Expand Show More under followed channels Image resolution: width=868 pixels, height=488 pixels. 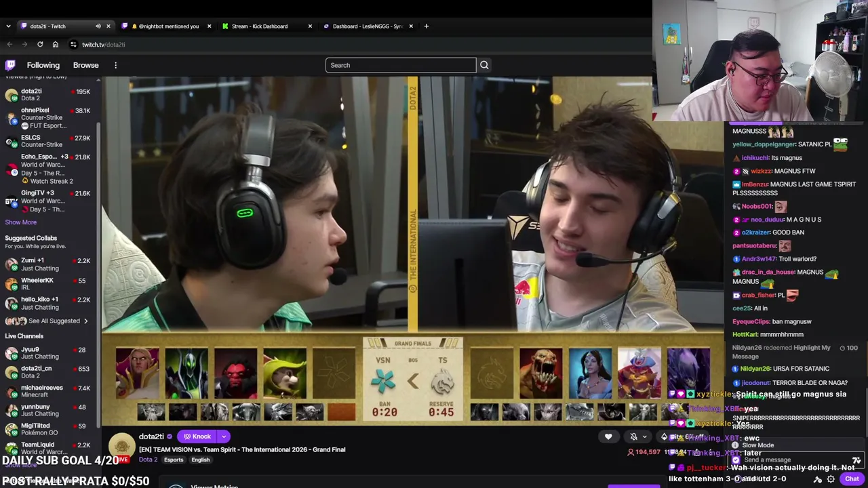[x=21, y=222]
